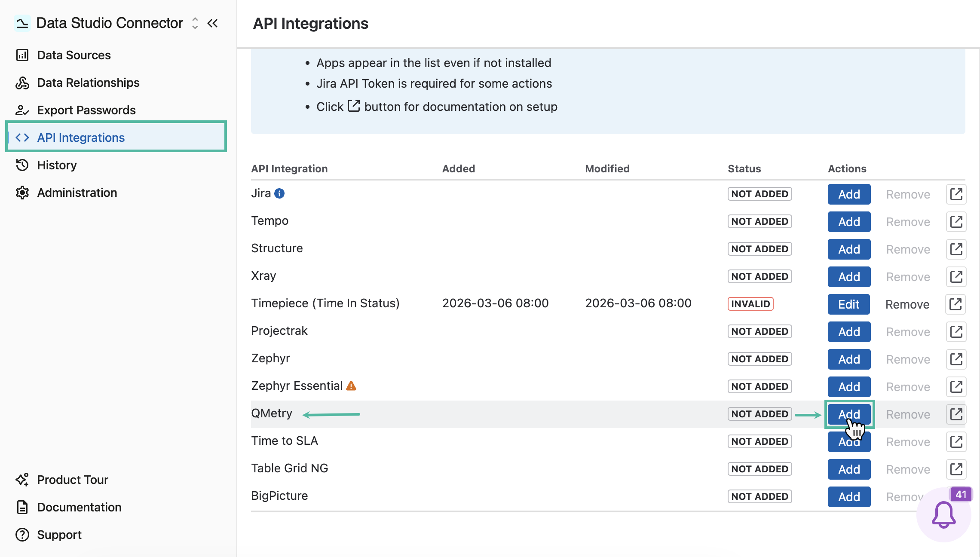980x557 pixels.
Task: Open Administration settings
Action: 77,193
